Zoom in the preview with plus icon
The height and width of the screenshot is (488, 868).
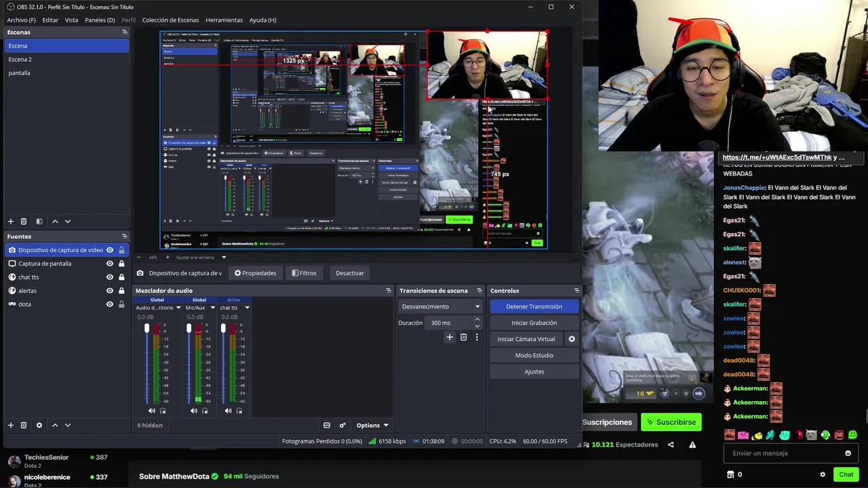(x=167, y=257)
